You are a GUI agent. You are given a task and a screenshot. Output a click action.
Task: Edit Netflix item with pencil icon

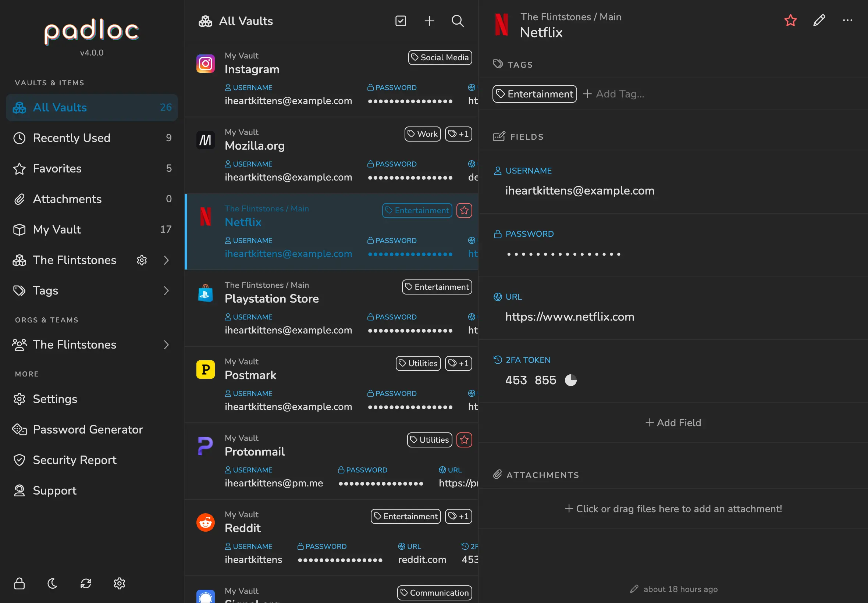(x=819, y=20)
